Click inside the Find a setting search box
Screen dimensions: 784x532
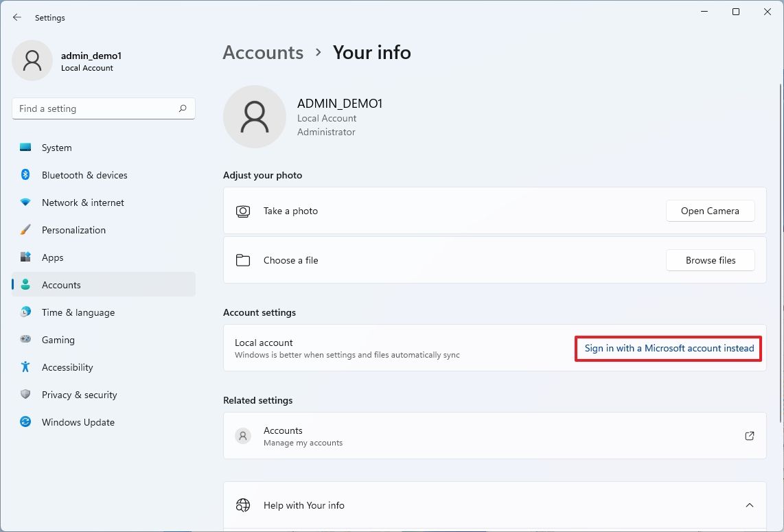pyautogui.click(x=89, y=108)
